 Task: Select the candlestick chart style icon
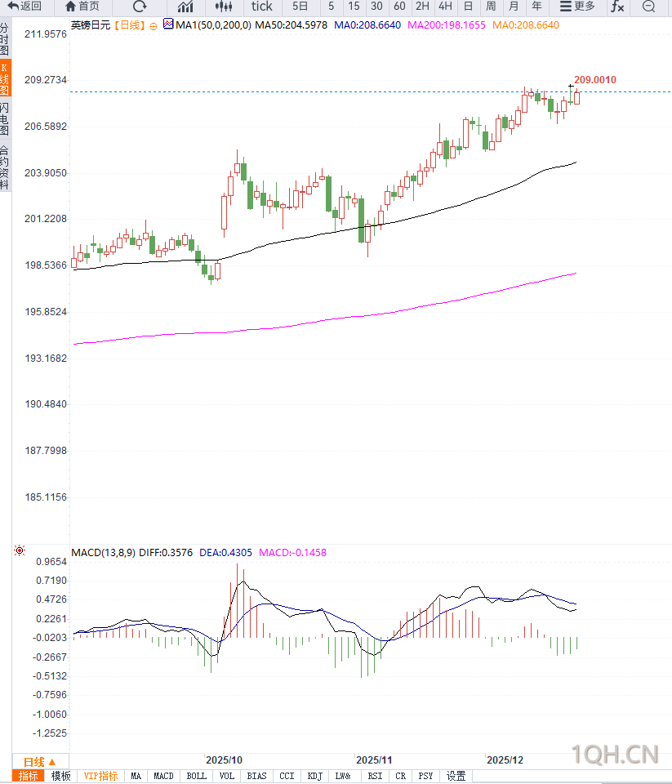point(224,7)
